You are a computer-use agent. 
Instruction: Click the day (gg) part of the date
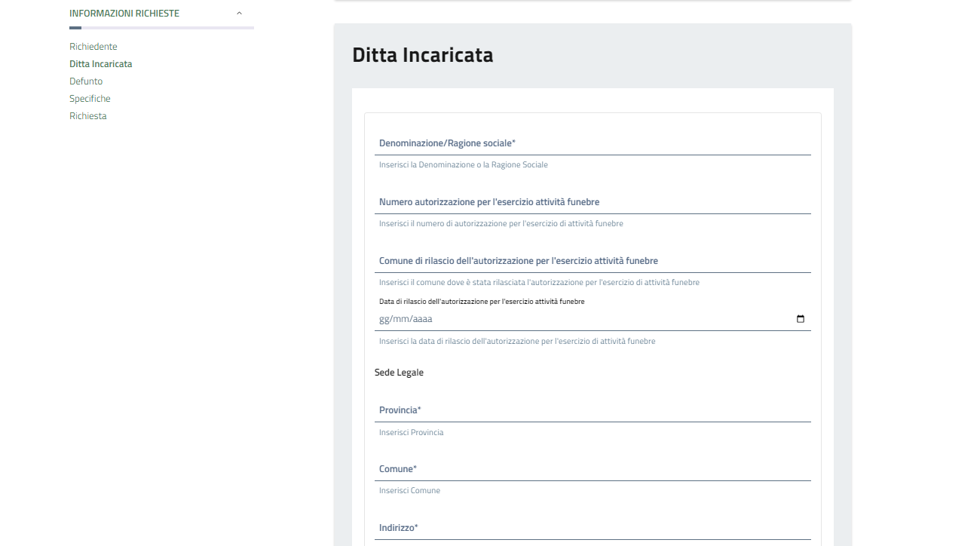[x=384, y=319]
